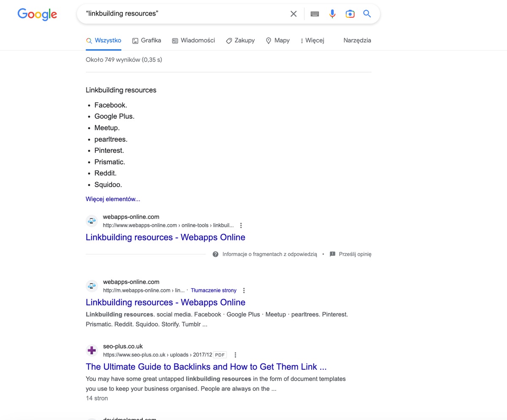Click the seo-plus.co.uk purple plus favicon
This screenshot has height=420, width=507.
[x=92, y=351]
